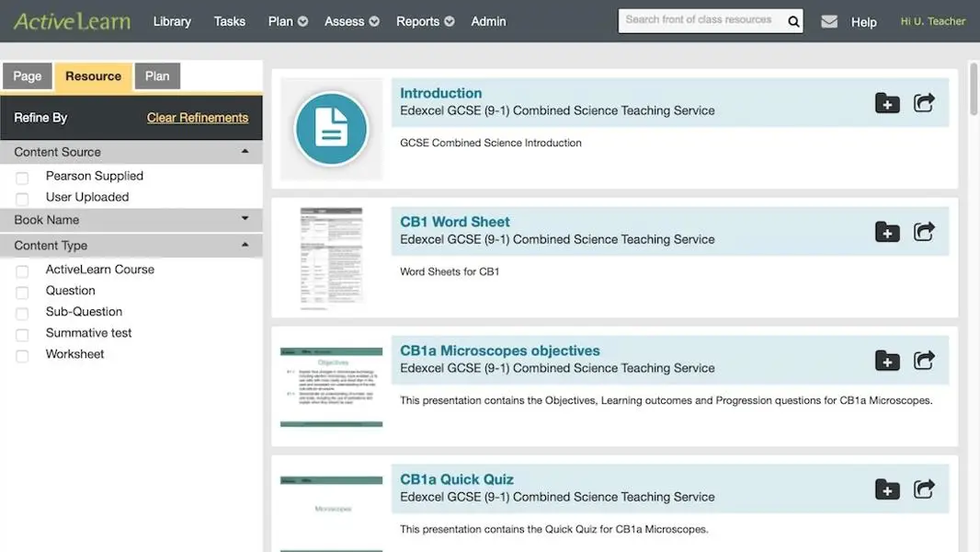Image resolution: width=980 pixels, height=552 pixels.
Task: Open the Introduction resource title
Action: point(440,93)
